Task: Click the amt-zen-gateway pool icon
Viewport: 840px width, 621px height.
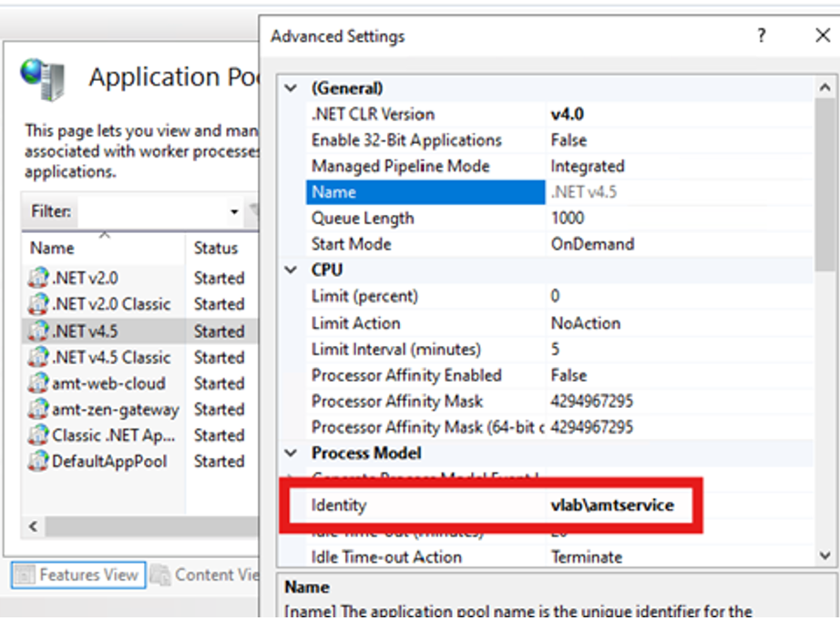Action: tap(38, 410)
